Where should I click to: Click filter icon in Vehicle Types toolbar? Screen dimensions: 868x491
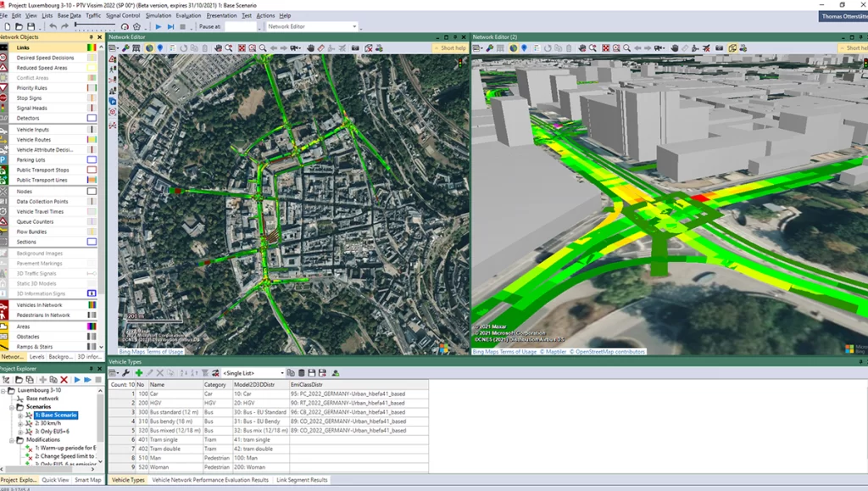click(x=205, y=373)
